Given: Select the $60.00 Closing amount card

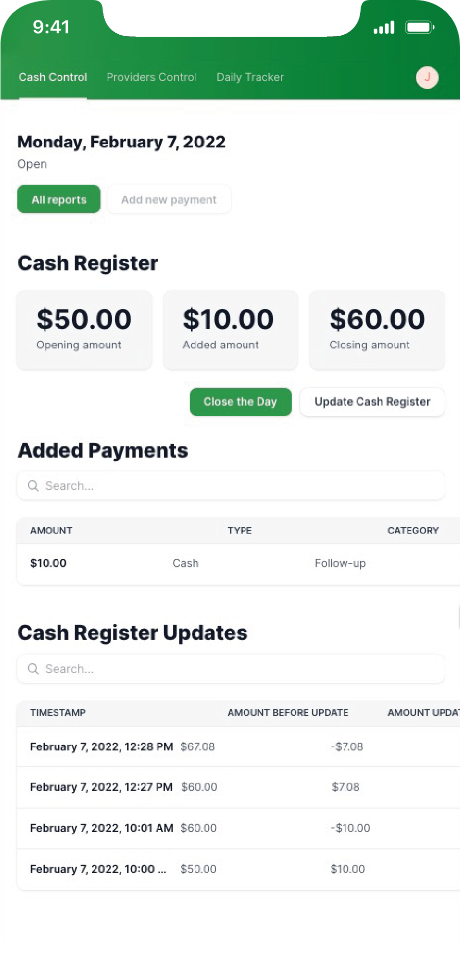Looking at the screenshot, I should click(x=377, y=330).
